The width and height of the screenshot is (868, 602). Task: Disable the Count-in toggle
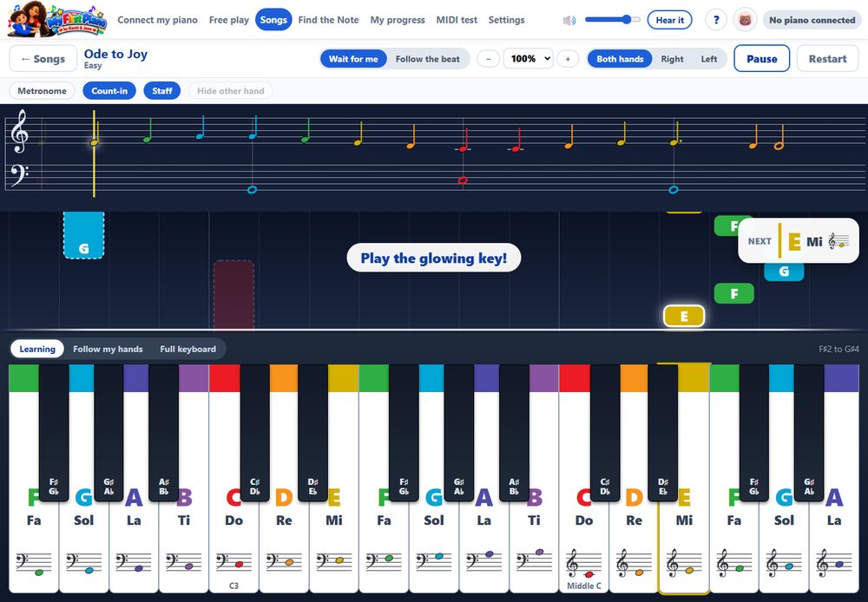pos(109,91)
